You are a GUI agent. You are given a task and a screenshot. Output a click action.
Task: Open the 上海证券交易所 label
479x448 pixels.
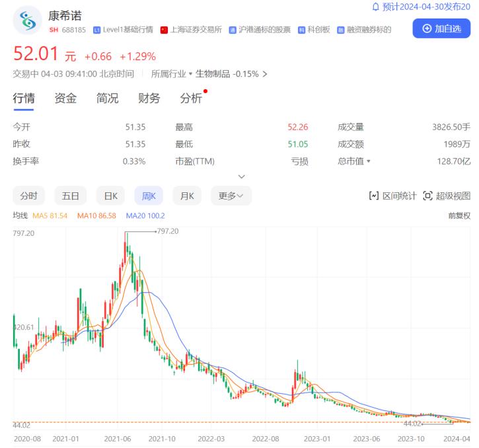[196, 30]
